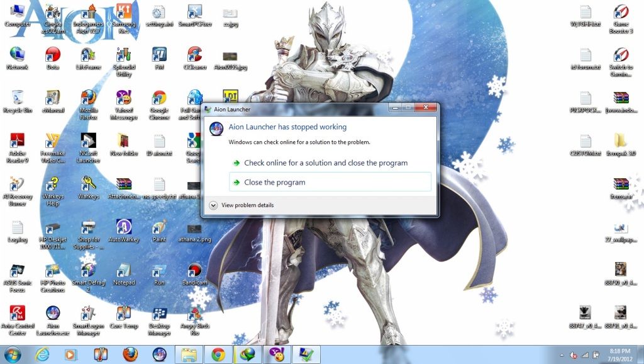
Task: Select the Bandicam desktop icon
Action: [195, 275]
